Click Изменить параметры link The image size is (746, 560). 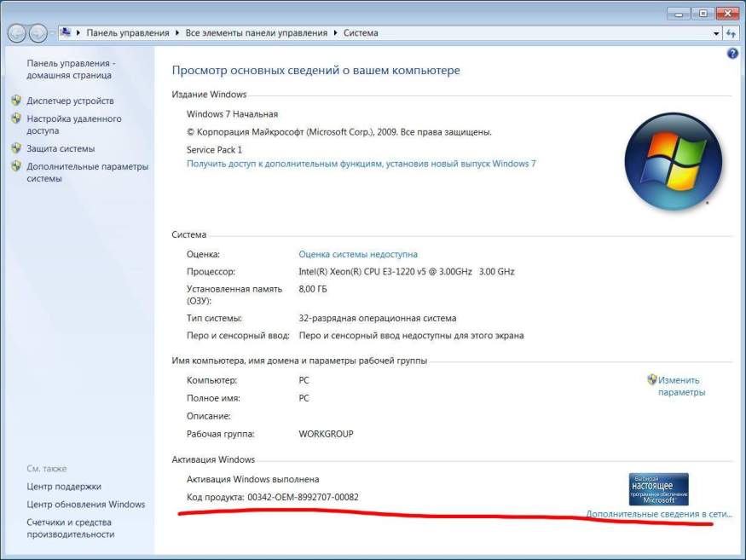point(681,386)
